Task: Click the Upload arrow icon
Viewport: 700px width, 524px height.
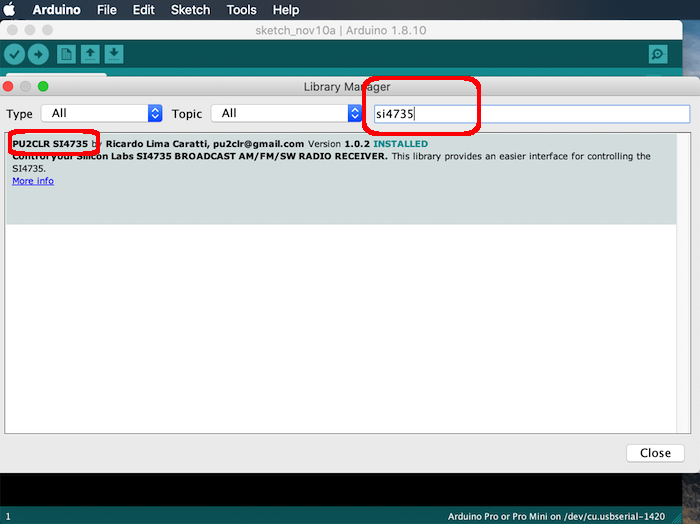Action: click(38, 54)
